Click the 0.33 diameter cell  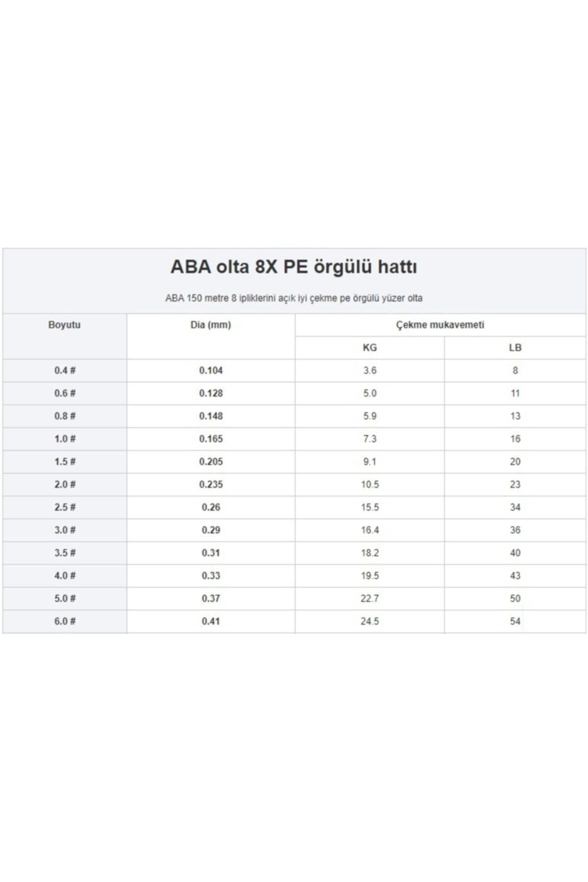211,576
